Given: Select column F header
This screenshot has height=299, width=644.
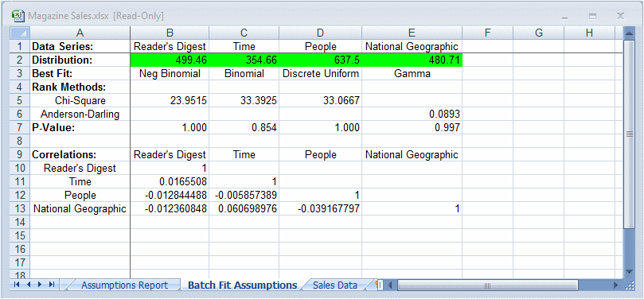Looking at the screenshot, I should click(487, 33).
